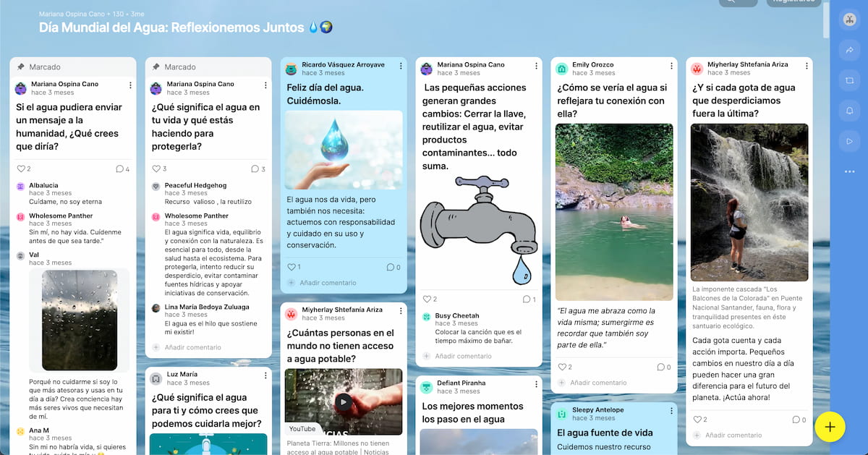Image resolution: width=868 pixels, height=455 pixels.
Task: Click comment icon on '¿Y si cada gota de agua' post
Action: (796, 419)
